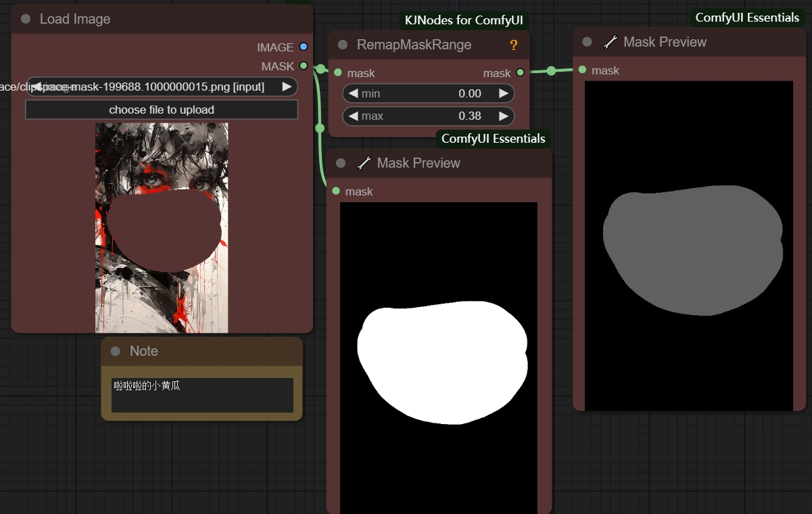Click the Load Image IMAGE output port
This screenshot has height=514, width=812.
(303, 47)
